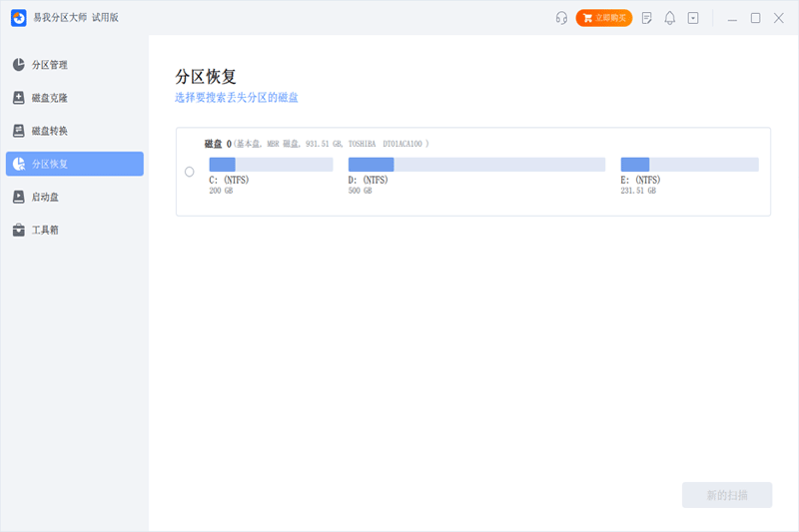Click the 磁盘转换 disk convert icon
799x532 pixels.
tap(19, 131)
